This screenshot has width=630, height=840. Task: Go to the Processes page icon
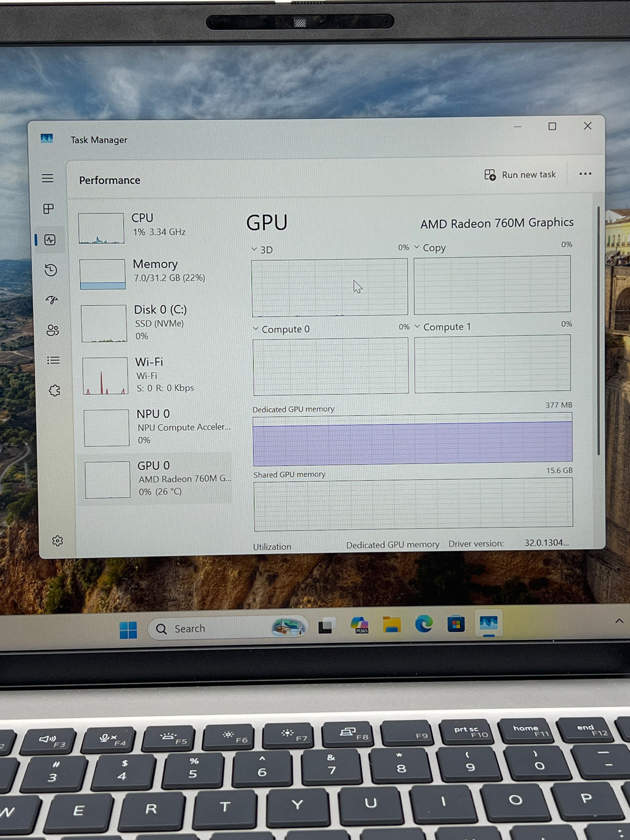[x=49, y=209]
